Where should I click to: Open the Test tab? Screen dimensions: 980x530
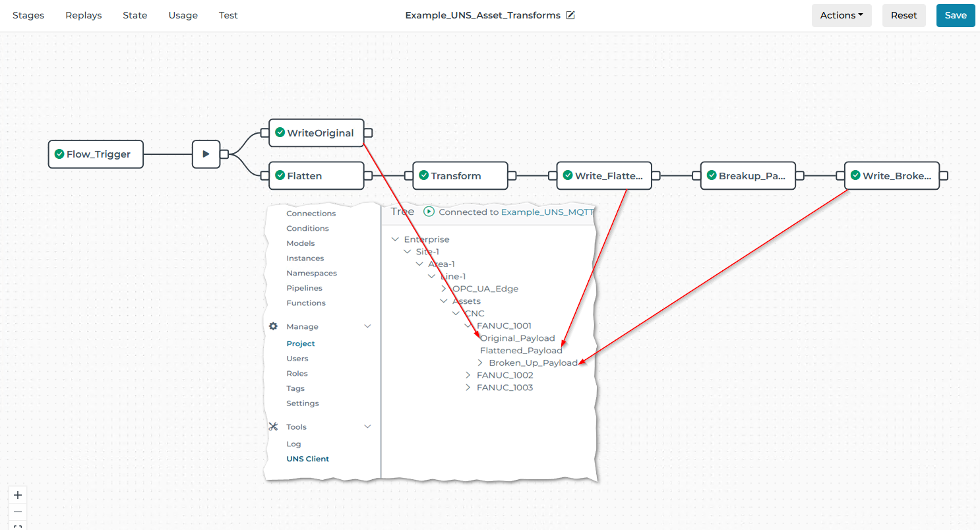tap(228, 15)
